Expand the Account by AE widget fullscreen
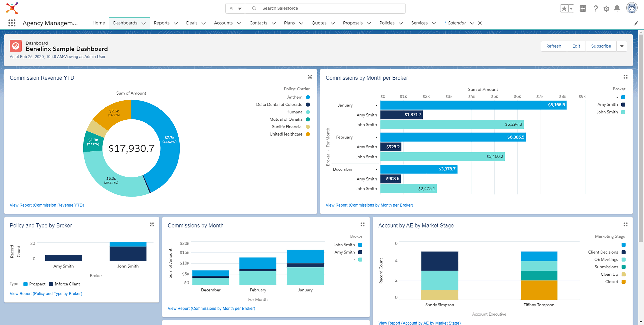 click(626, 224)
